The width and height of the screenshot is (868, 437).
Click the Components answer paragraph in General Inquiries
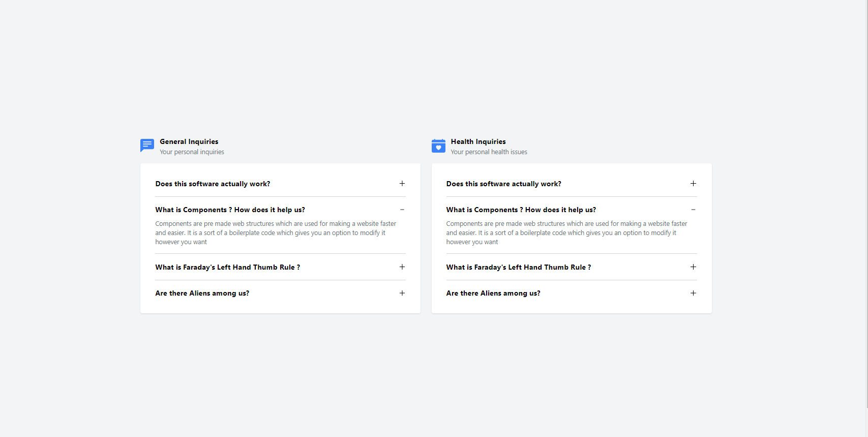(275, 232)
